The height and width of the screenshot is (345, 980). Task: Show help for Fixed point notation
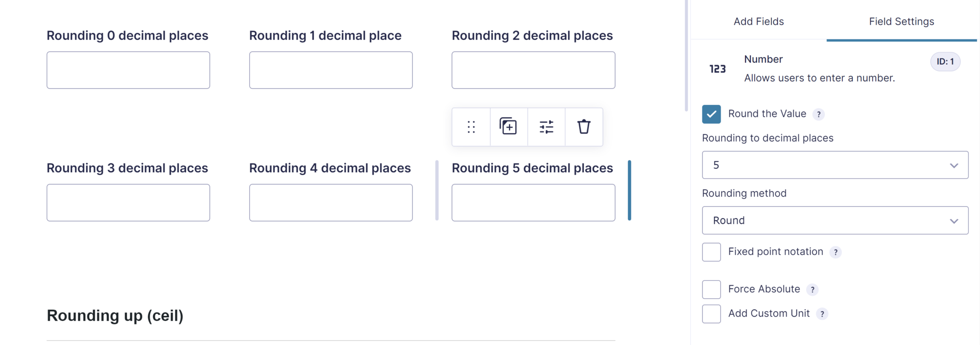[x=835, y=252]
